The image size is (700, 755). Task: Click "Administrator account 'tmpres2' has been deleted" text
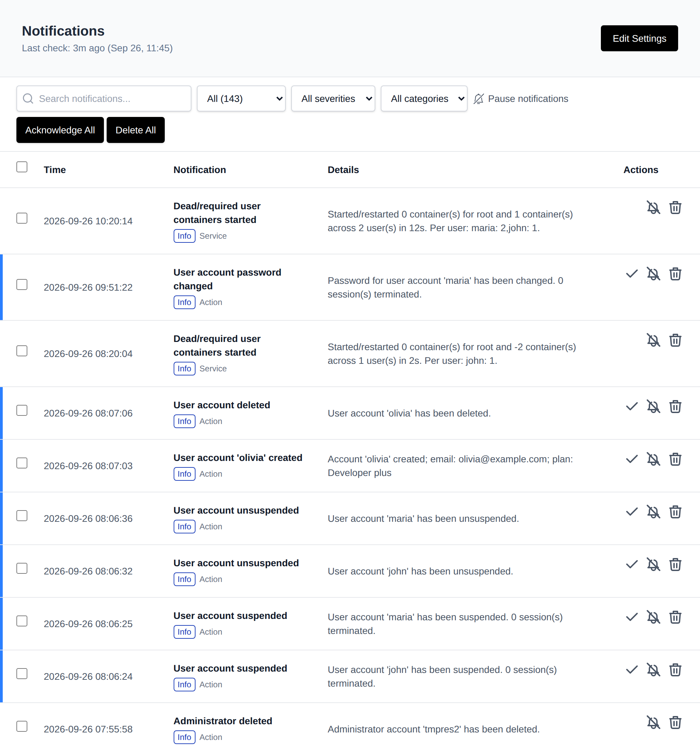click(x=433, y=729)
